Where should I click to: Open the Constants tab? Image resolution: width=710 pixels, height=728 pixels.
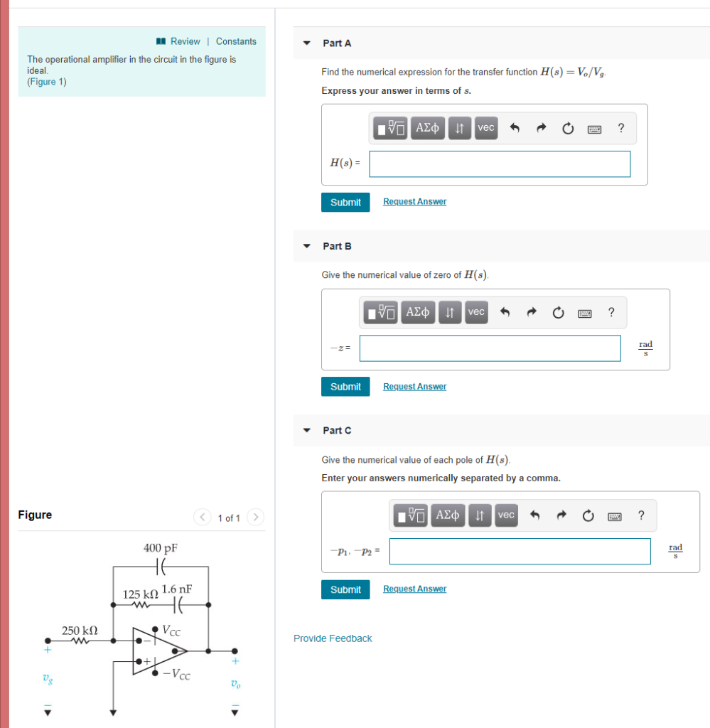[236, 41]
